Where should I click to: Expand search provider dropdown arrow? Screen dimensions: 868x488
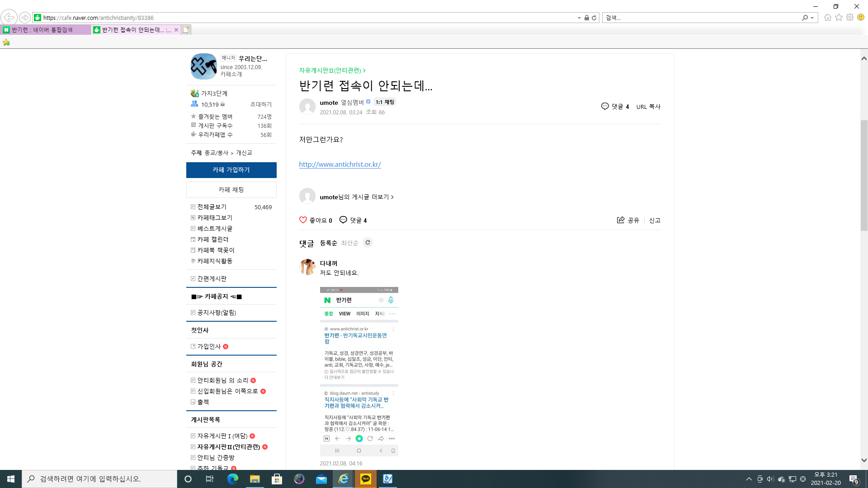pyautogui.click(x=812, y=18)
